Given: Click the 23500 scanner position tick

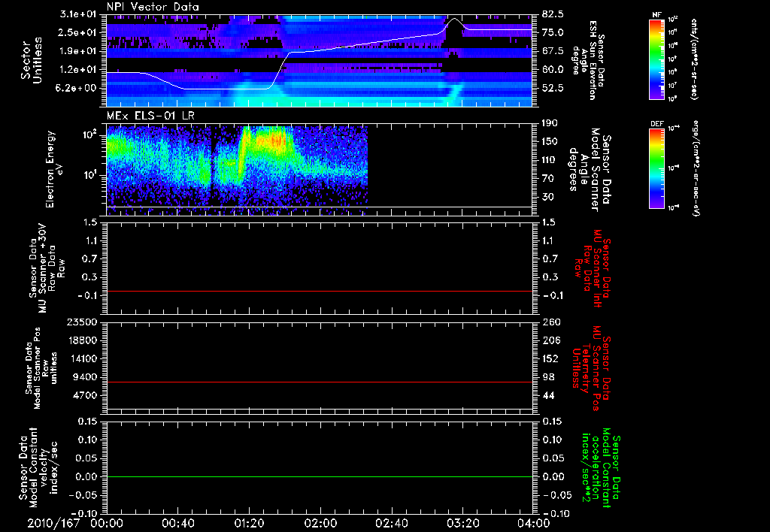Looking at the screenshot, I should click(83, 322).
